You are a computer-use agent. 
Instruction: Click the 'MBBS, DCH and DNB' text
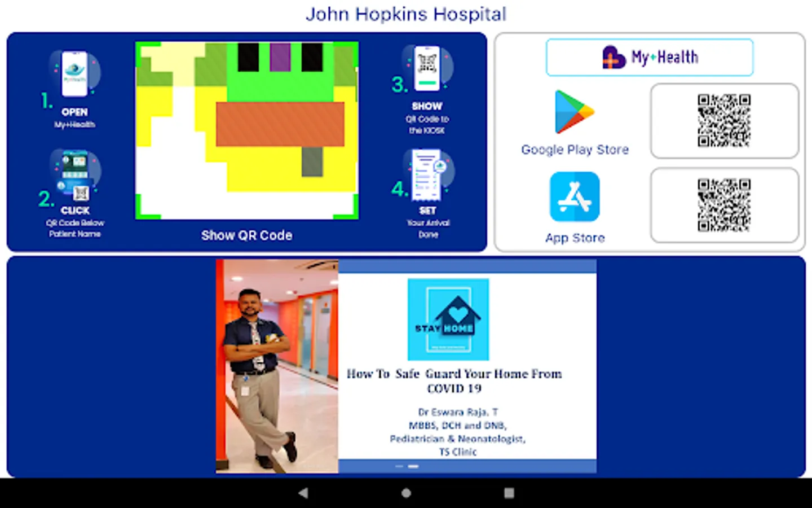coord(458,426)
